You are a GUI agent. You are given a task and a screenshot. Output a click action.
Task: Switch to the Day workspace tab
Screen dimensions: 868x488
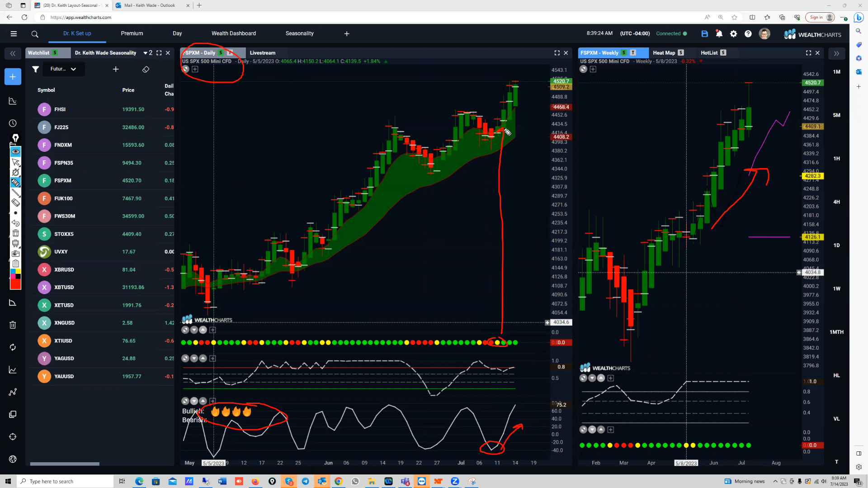click(177, 33)
